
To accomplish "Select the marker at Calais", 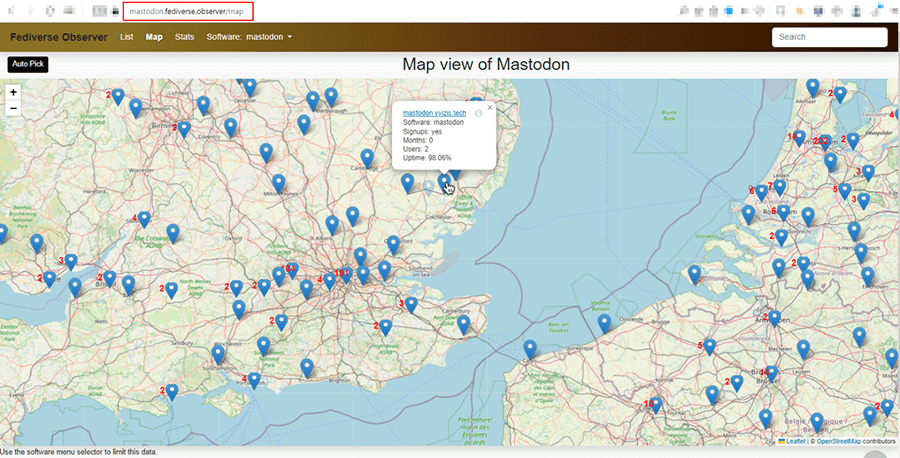I will click(x=530, y=349).
